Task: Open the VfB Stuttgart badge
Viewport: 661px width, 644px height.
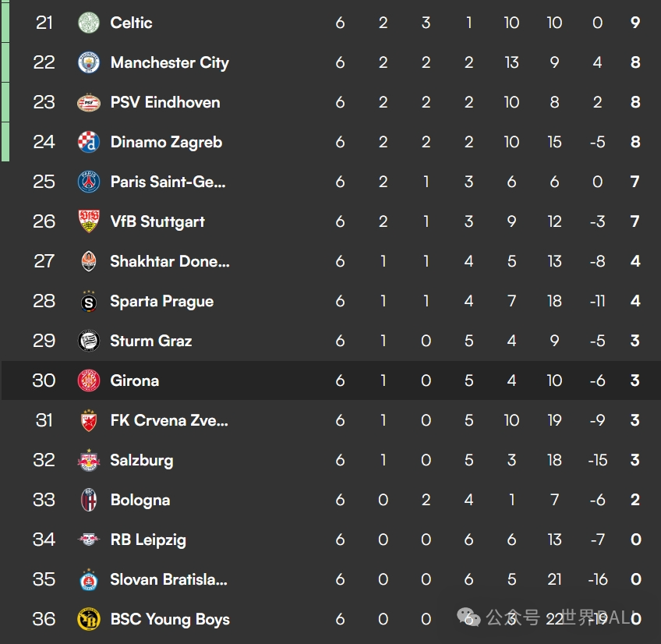Action: (x=89, y=221)
